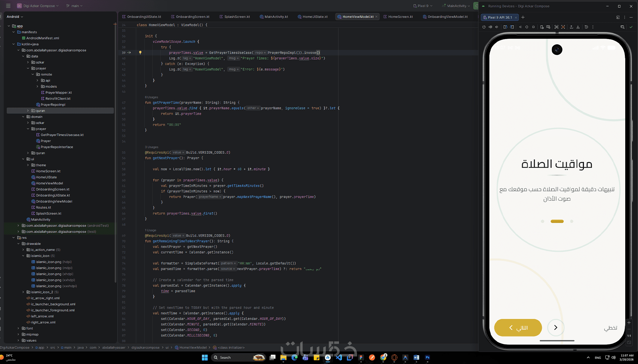Lower the emulator volume with volume down icon
The image size is (638, 364).
point(497,27)
